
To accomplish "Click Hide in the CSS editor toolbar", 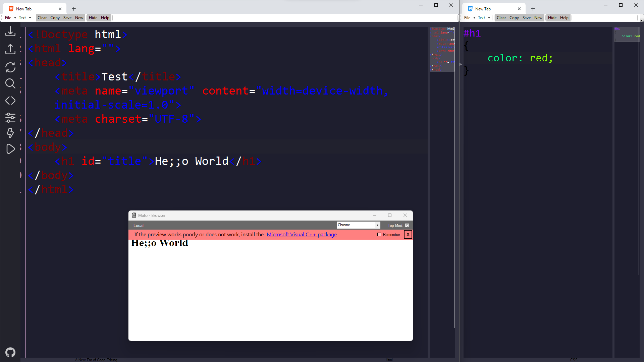I will point(552,18).
